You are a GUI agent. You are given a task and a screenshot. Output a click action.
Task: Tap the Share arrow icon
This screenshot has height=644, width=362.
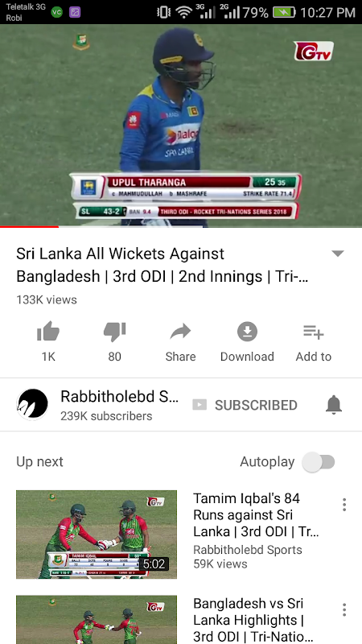point(180,332)
